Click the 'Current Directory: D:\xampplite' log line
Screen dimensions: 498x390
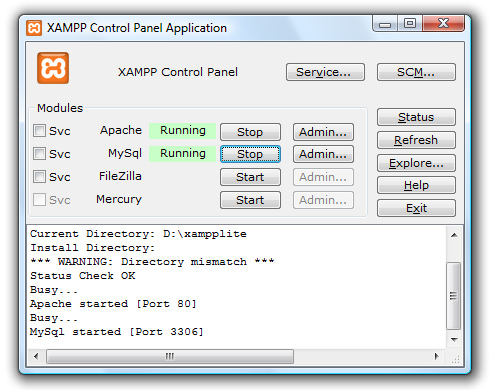pos(138,234)
